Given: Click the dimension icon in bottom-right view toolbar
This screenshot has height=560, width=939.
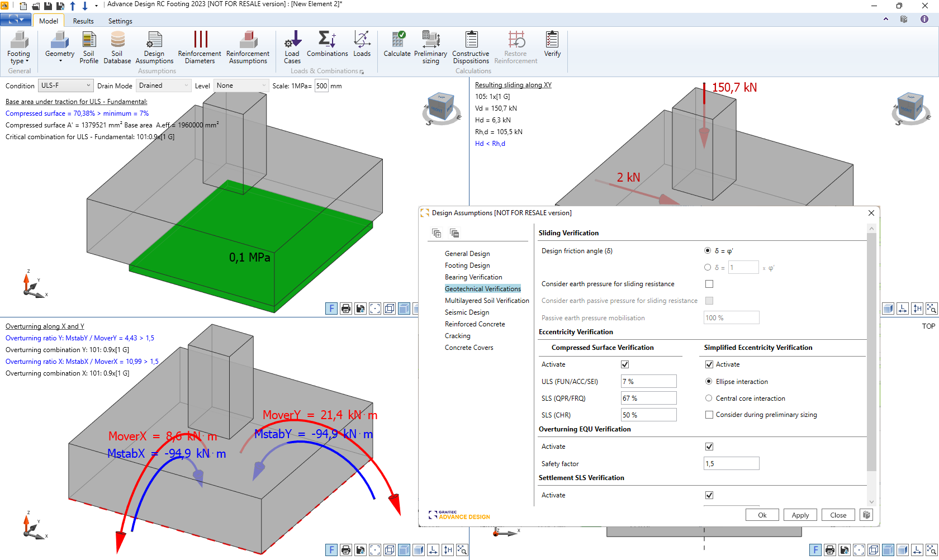Looking at the screenshot, I should point(917,550).
